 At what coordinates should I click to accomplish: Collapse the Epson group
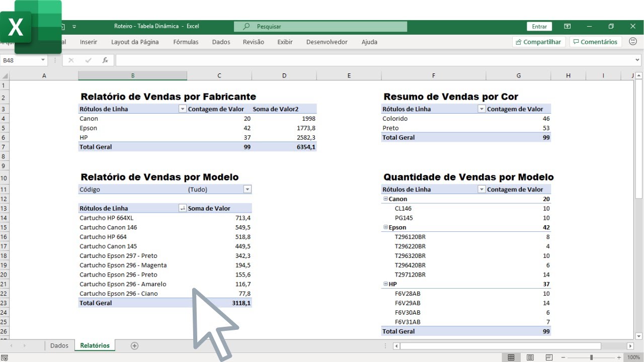pyautogui.click(x=386, y=227)
